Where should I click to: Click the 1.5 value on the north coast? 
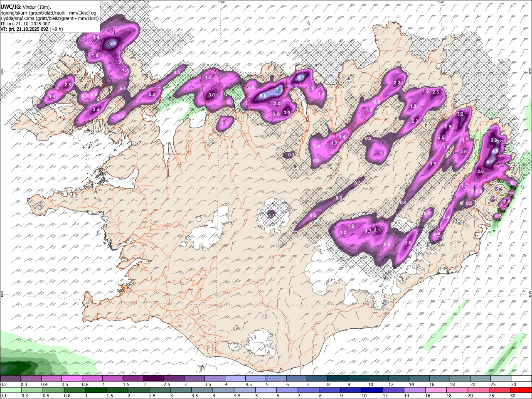[209, 77]
